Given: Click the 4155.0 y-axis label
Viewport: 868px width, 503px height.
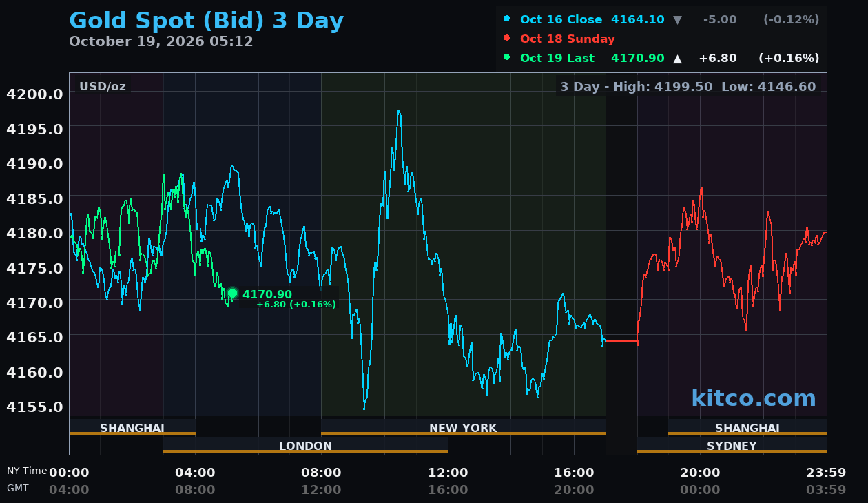Looking at the screenshot, I should (x=34, y=407).
